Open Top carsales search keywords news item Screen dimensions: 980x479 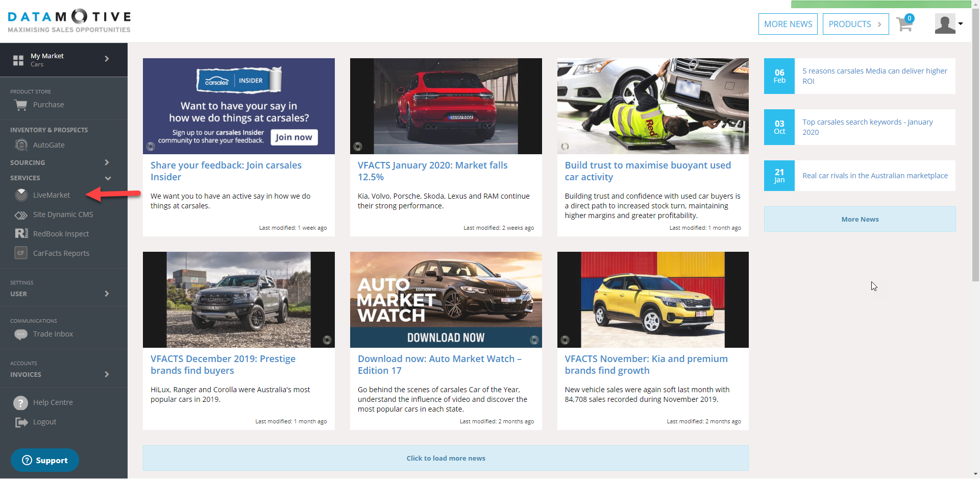868,127
